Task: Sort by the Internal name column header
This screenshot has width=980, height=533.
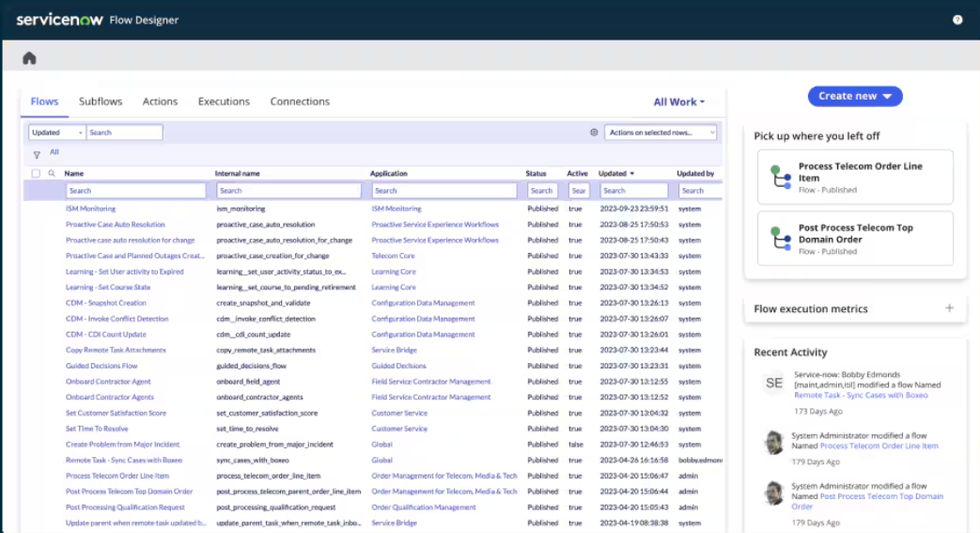Action: click(x=237, y=173)
